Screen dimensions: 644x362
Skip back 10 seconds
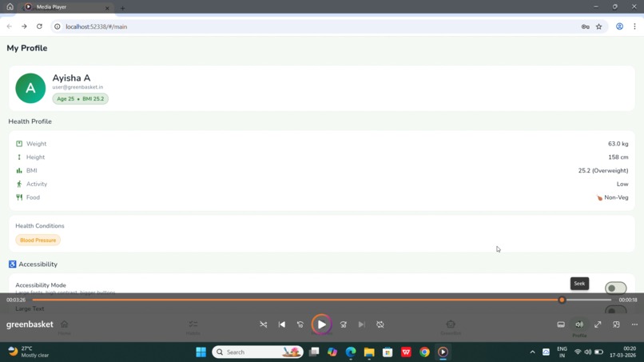(x=300, y=324)
